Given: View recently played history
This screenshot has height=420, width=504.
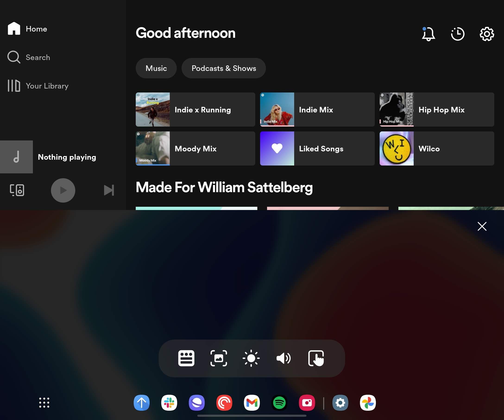Looking at the screenshot, I should 457,34.
